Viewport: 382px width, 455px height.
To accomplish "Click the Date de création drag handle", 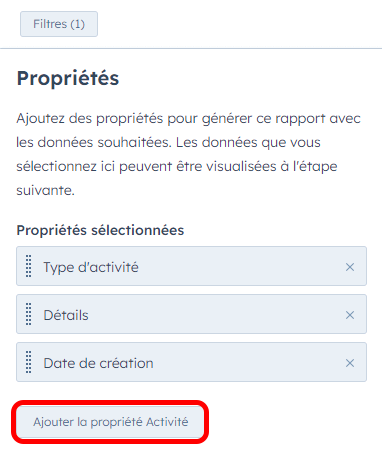I will pos(29,362).
